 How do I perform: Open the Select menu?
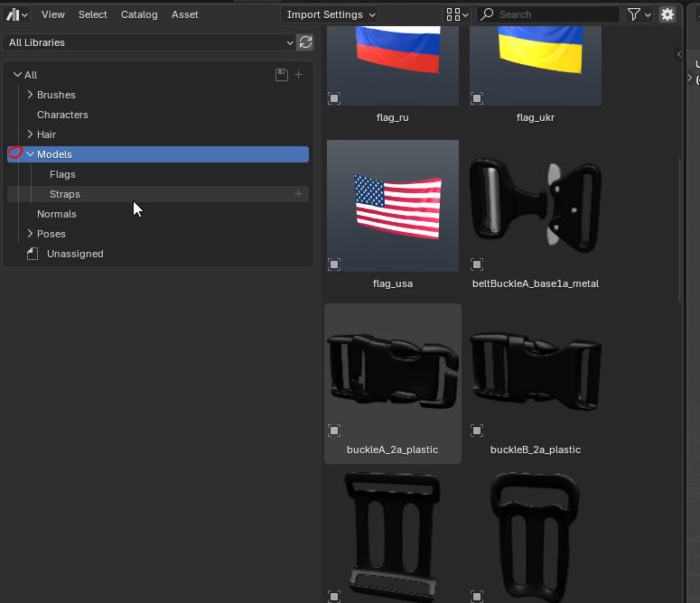tap(93, 14)
